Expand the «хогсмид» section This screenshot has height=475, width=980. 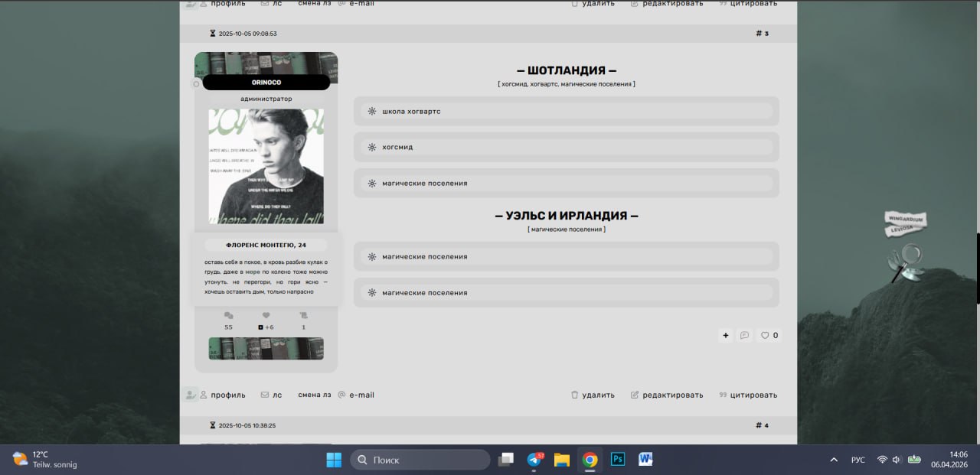point(566,147)
